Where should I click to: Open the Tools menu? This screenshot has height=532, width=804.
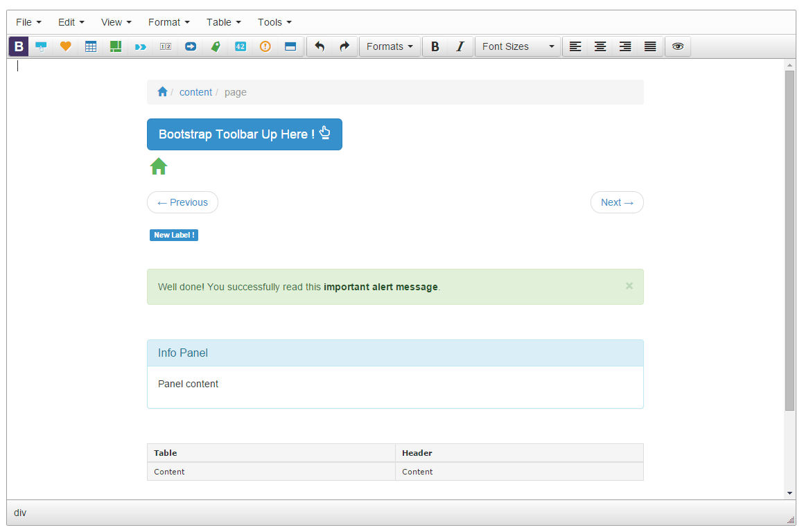coord(274,23)
